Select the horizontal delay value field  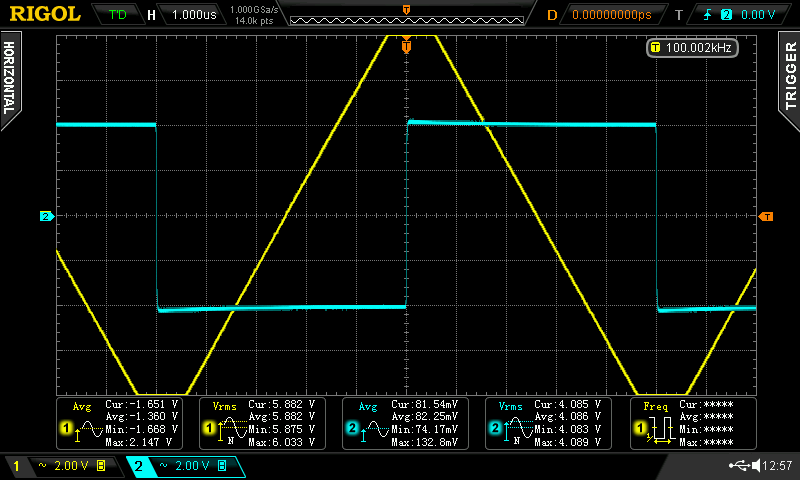click(x=610, y=15)
